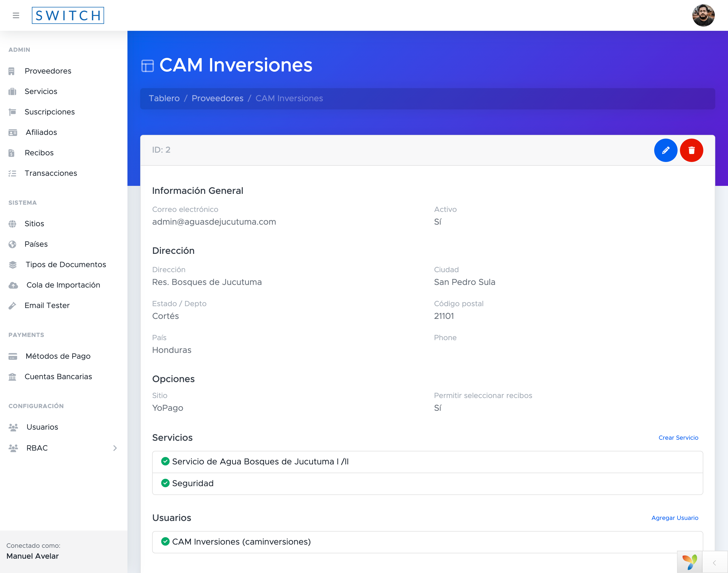The height and width of the screenshot is (573, 728).
Task: Click green check beside Servicio de Agua
Action: (165, 461)
